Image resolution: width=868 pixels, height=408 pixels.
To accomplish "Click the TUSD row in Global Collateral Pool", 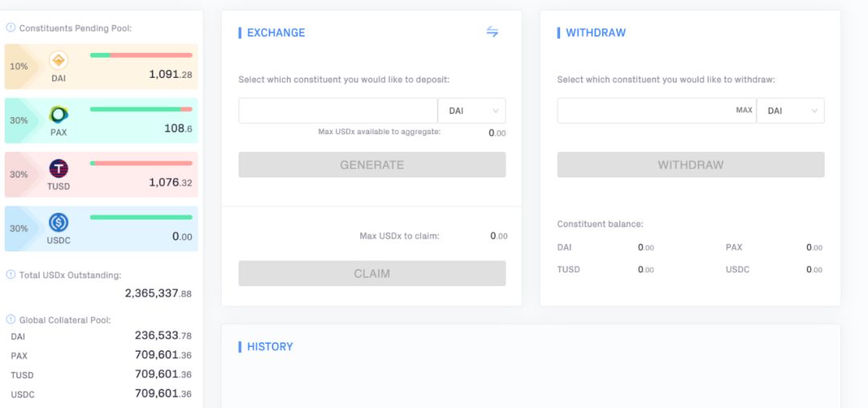I will coord(101,375).
